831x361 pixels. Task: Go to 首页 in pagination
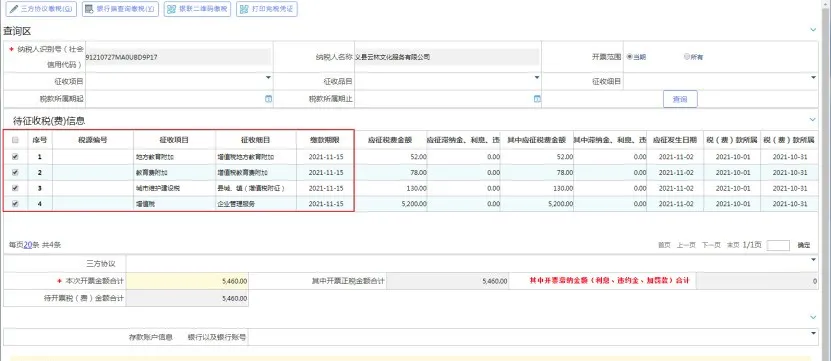[664, 245]
